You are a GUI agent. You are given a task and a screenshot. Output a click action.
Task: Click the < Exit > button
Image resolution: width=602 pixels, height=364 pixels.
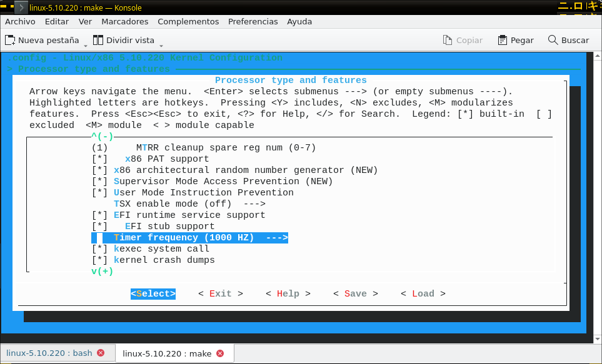click(221, 294)
